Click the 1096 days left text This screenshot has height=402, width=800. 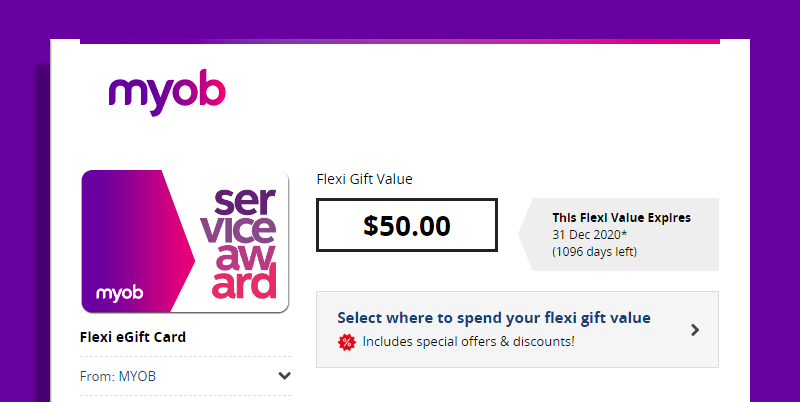[x=594, y=251]
